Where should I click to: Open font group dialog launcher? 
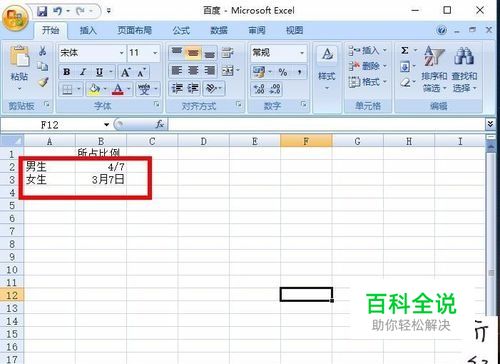point(156,105)
